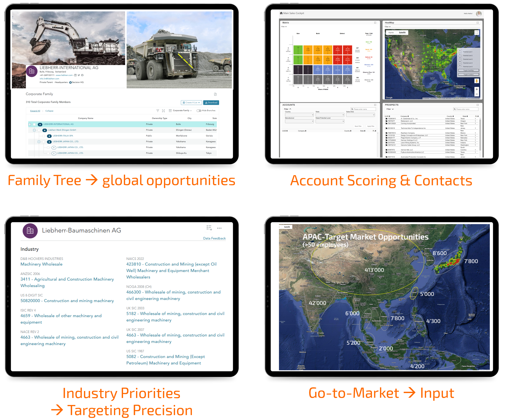Image resolution: width=517 pixels, height=420 pixels.
Task: Click Apply Filter in ACCOUNTS
Action: 371,126
